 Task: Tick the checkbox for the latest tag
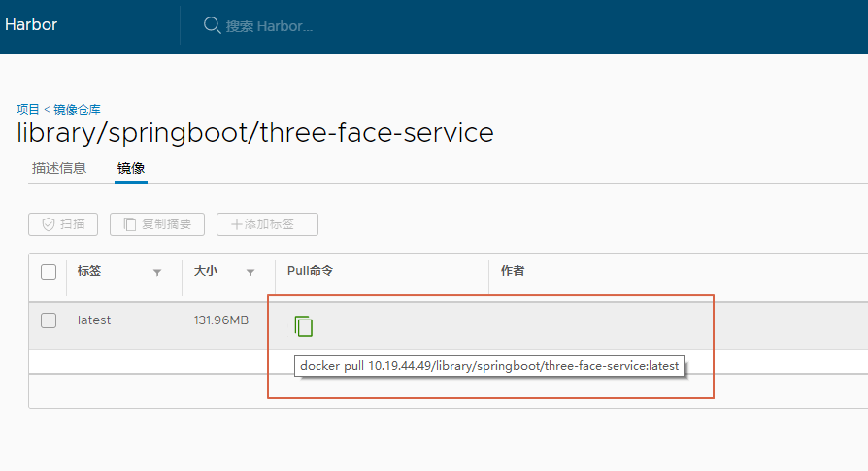tap(49, 320)
